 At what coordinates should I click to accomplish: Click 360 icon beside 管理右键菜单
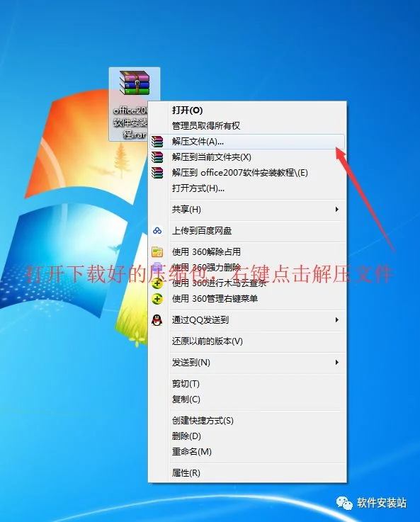[157, 299]
